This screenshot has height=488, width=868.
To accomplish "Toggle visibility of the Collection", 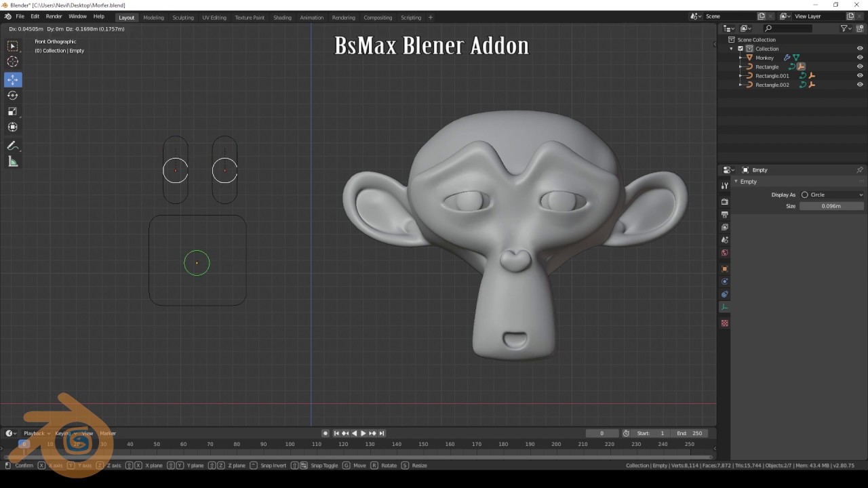I will pyautogui.click(x=860, y=49).
